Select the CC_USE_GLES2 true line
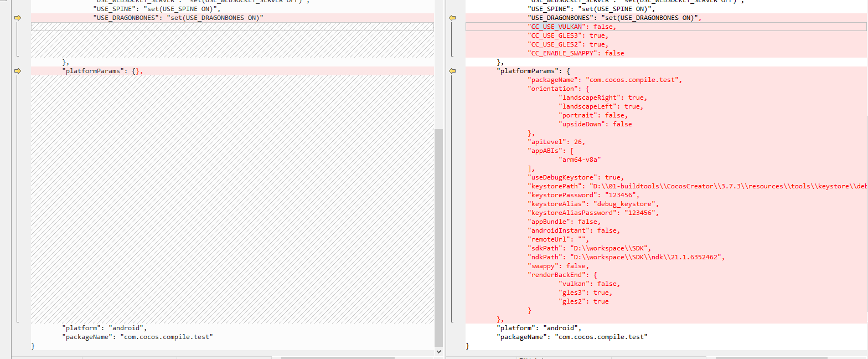868x359 pixels. (x=567, y=44)
